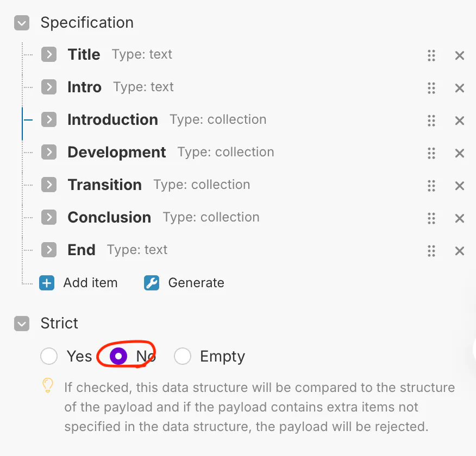
Task: Click the Generate button
Action: [185, 283]
